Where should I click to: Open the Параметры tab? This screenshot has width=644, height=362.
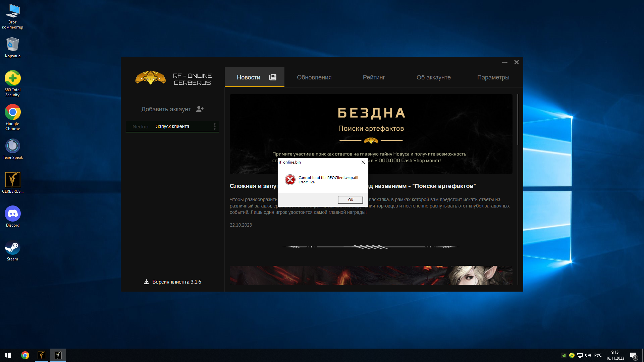[493, 77]
